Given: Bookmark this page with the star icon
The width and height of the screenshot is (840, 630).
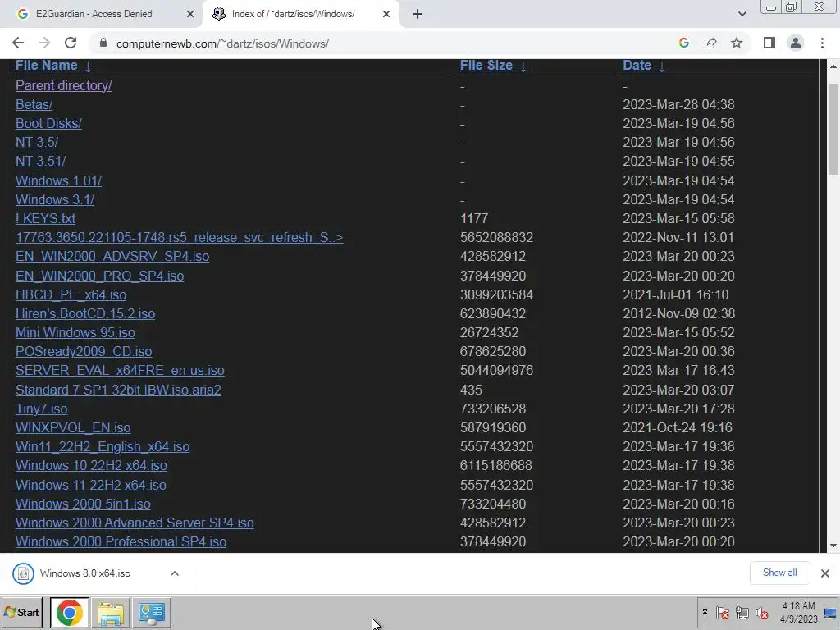Looking at the screenshot, I should pos(737,43).
